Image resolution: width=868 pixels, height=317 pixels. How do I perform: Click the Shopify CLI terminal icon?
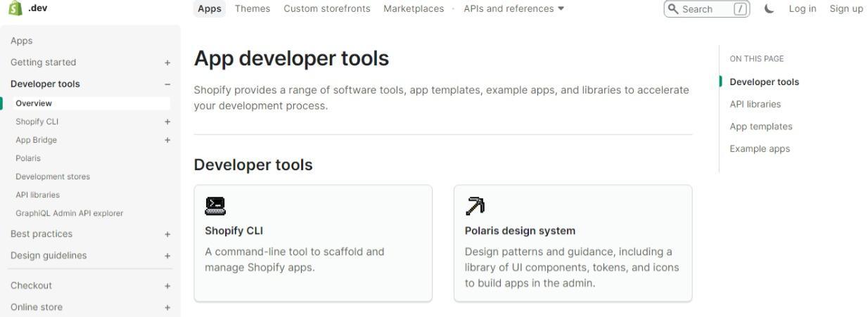click(215, 206)
